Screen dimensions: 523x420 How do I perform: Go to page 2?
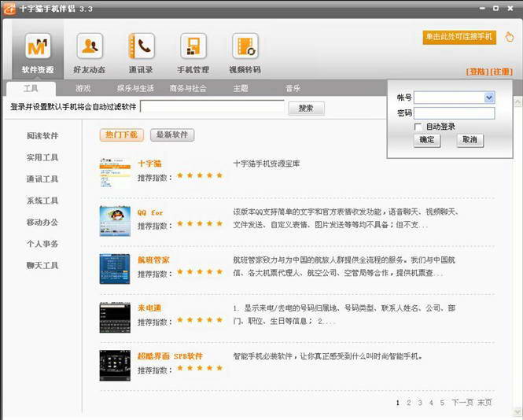click(x=409, y=403)
